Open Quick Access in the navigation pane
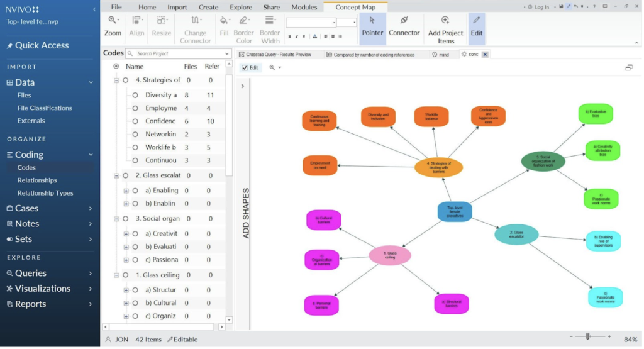 coord(42,45)
